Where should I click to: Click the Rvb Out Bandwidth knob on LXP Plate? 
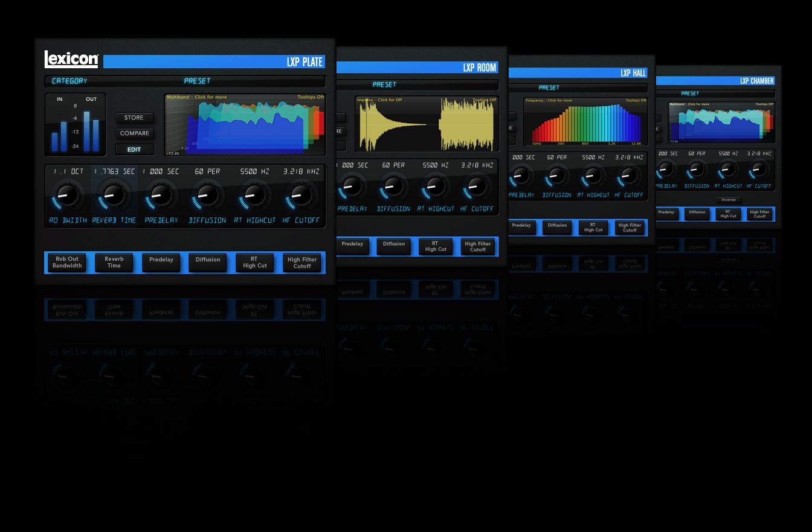pos(66,196)
